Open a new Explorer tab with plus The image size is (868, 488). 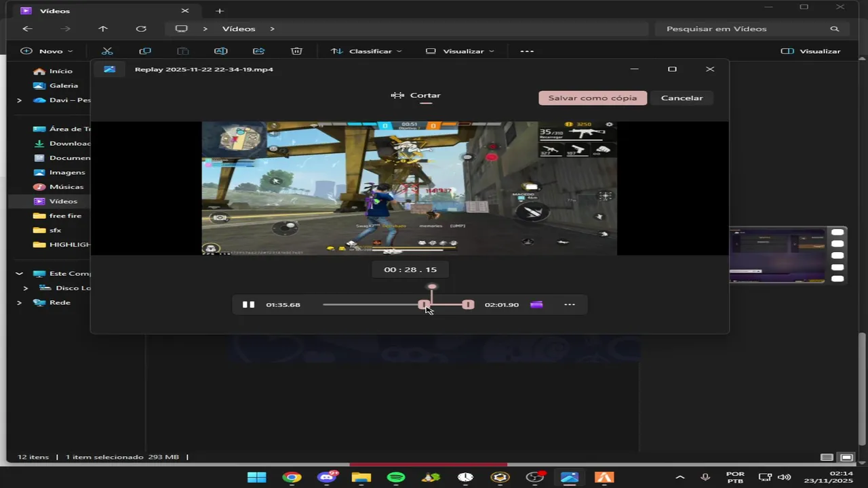coord(220,11)
